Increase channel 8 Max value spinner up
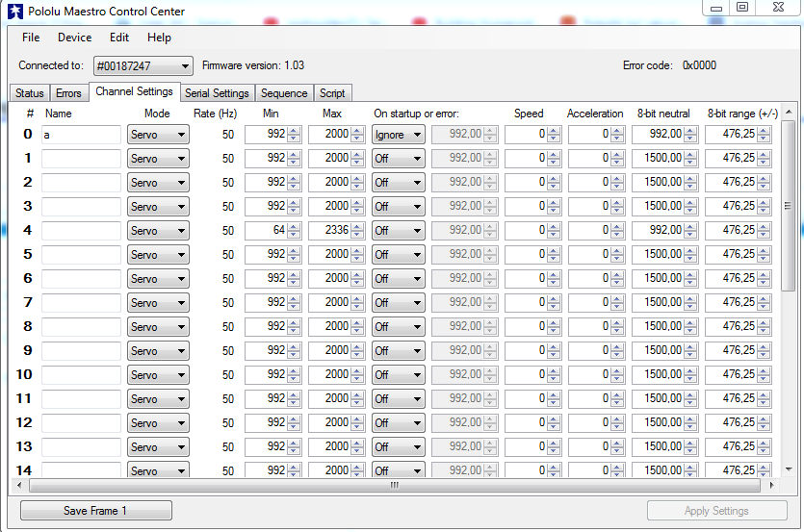This screenshot has width=804, height=532. (x=358, y=323)
